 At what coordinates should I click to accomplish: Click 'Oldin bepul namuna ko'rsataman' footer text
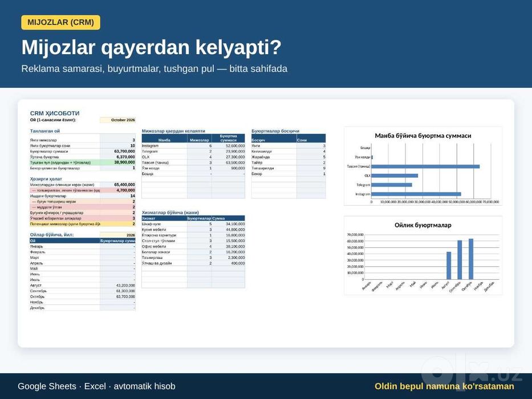point(444,386)
